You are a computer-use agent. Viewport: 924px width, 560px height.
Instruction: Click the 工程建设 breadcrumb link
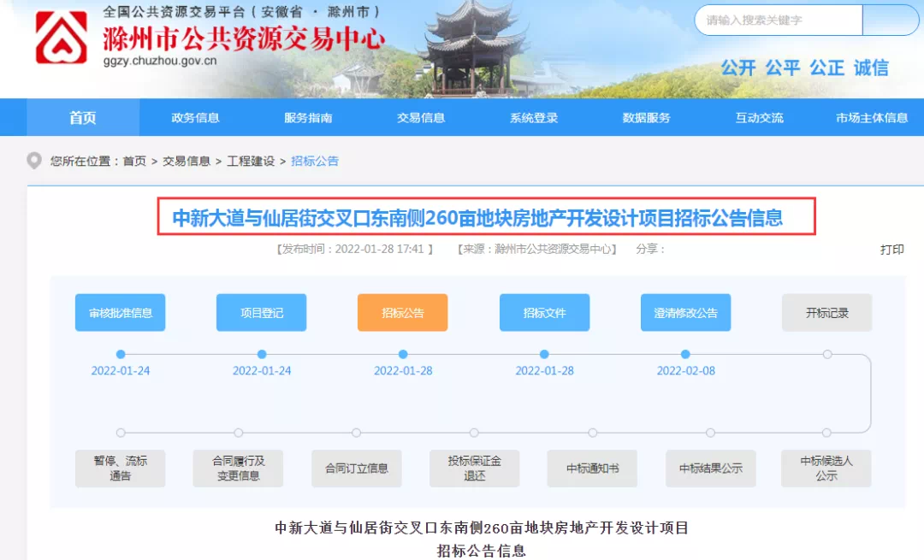tap(251, 161)
